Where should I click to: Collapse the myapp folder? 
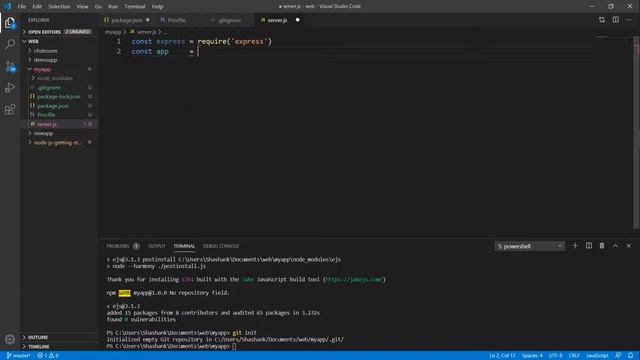59,69
